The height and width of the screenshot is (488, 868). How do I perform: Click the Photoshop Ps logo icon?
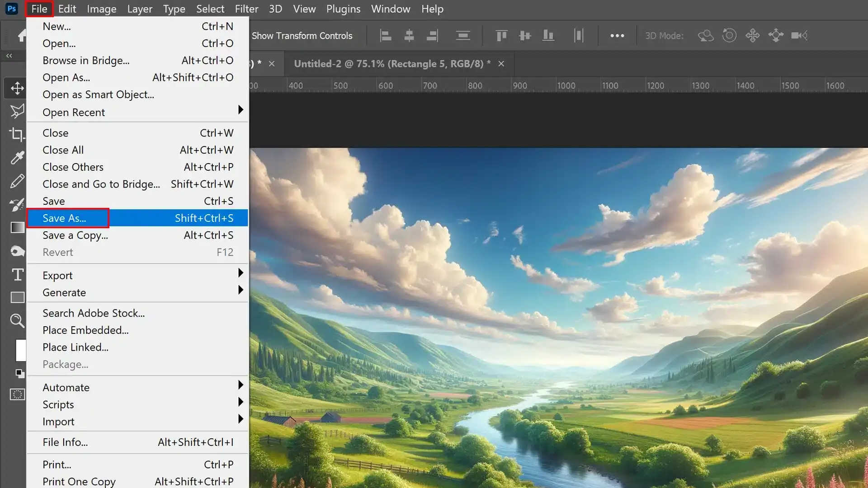coord(12,9)
